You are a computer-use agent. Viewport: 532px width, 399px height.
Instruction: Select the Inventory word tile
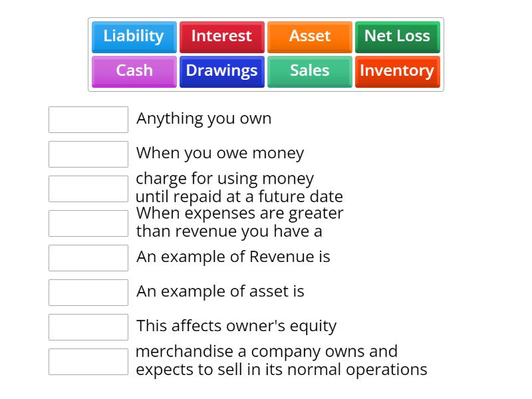point(397,71)
